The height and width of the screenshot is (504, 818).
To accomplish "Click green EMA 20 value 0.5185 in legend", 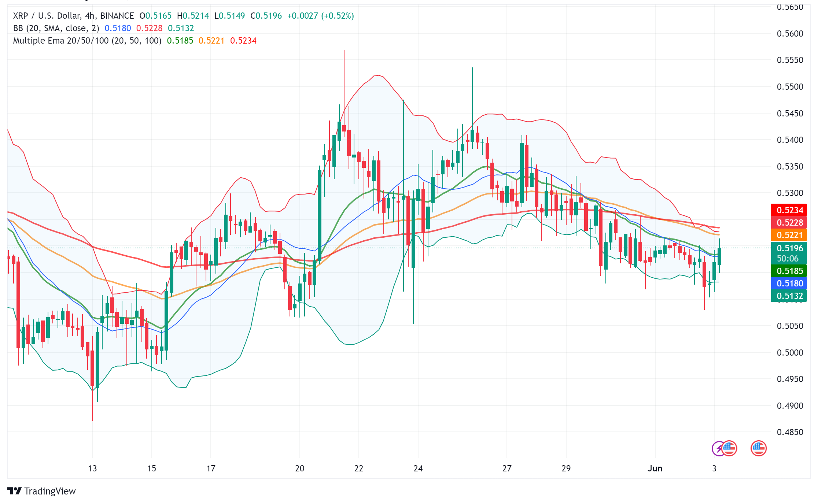I will tap(180, 41).
